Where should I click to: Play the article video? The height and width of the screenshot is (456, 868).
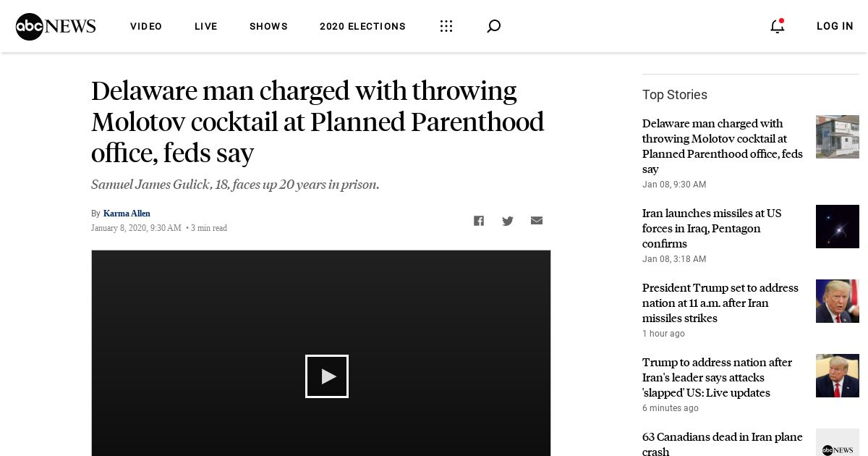coord(327,376)
